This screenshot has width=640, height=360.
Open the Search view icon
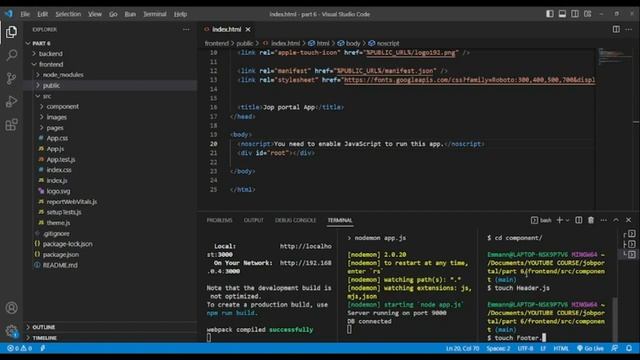coord(11,55)
